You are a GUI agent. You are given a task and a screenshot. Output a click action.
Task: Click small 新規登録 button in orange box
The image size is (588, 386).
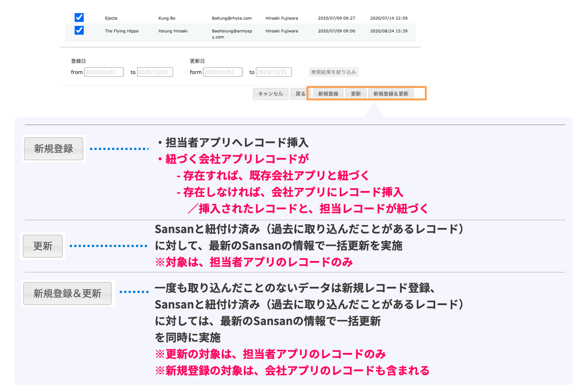click(328, 94)
